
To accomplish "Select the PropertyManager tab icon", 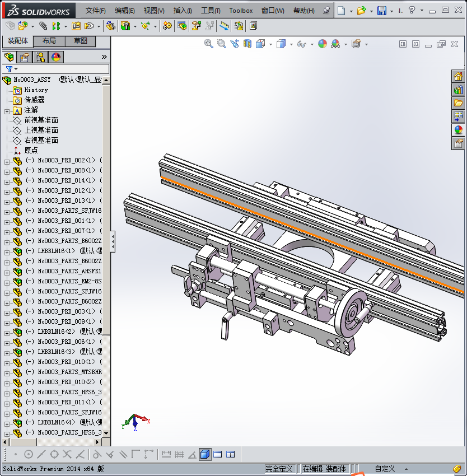I will click(25, 57).
